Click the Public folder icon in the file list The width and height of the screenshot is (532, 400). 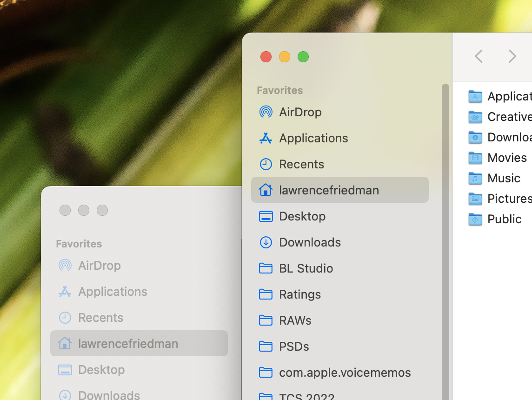click(x=475, y=219)
